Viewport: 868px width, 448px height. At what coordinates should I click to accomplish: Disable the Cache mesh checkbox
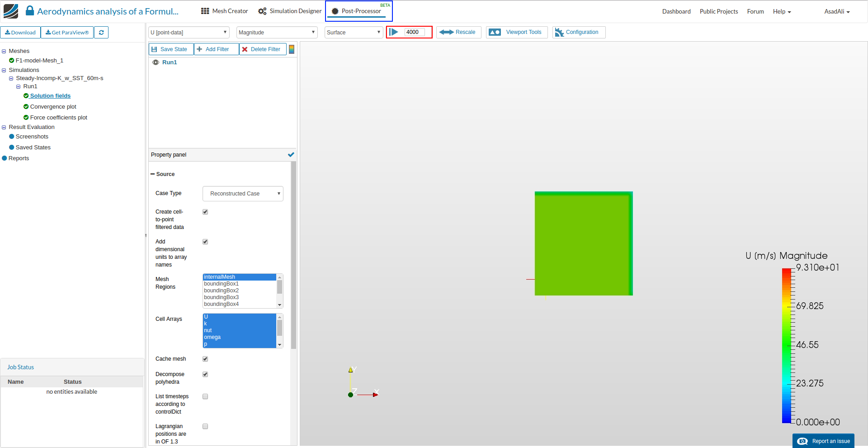tap(205, 359)
